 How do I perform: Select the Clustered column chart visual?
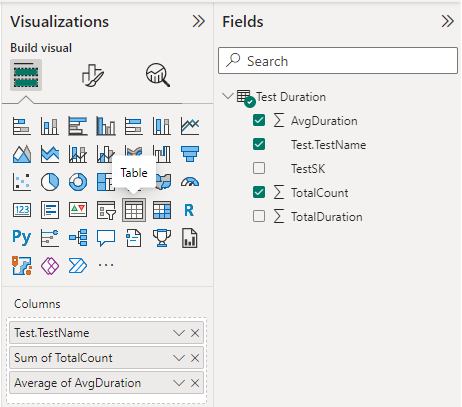pos(106,126)
